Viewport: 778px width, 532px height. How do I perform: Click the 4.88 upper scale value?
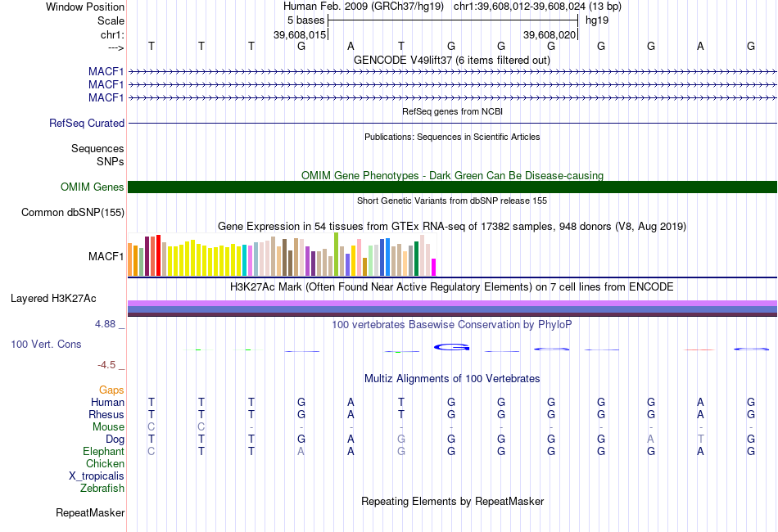[105, 324]
